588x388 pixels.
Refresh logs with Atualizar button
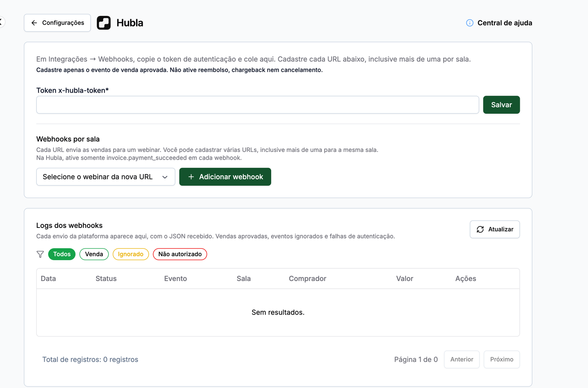(x=495, y=230)
